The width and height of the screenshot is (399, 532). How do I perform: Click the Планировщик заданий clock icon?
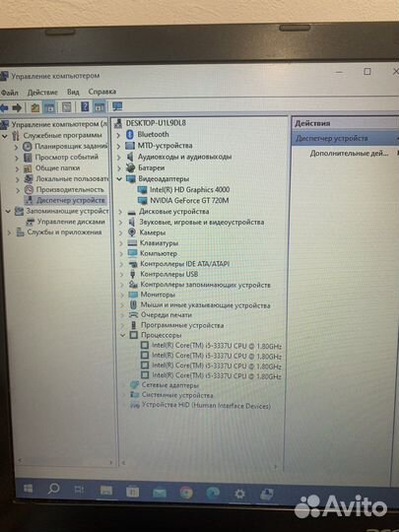[28, 147]
